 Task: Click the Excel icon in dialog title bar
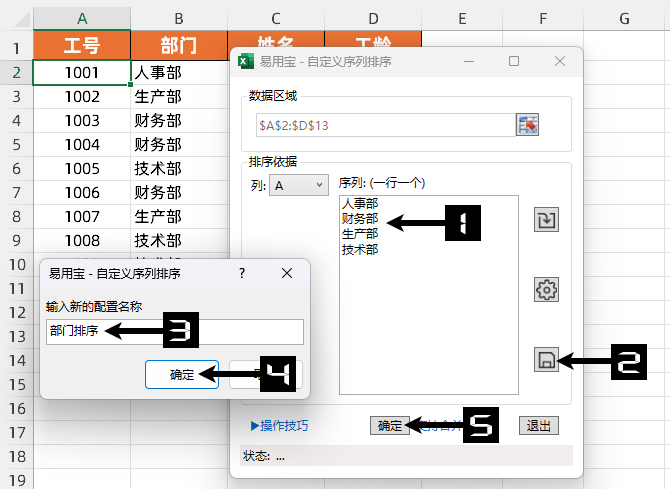[246, 62]
